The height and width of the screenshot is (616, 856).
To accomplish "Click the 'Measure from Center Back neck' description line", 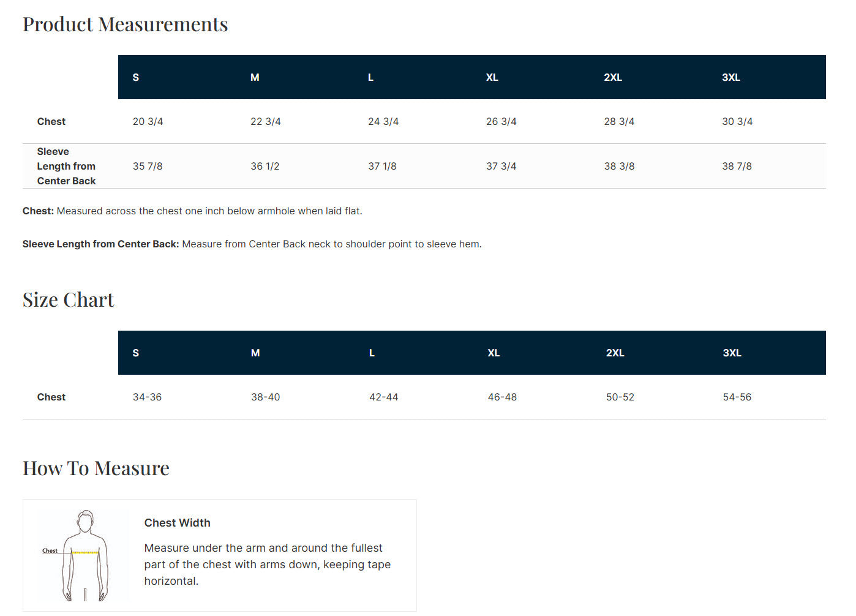I will (x=252, y=244).
